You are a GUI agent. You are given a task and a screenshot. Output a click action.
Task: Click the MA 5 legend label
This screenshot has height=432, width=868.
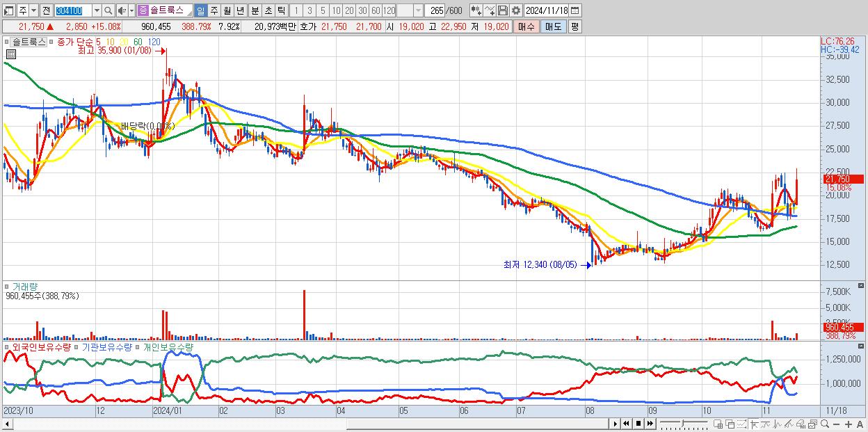pos(98,42)
